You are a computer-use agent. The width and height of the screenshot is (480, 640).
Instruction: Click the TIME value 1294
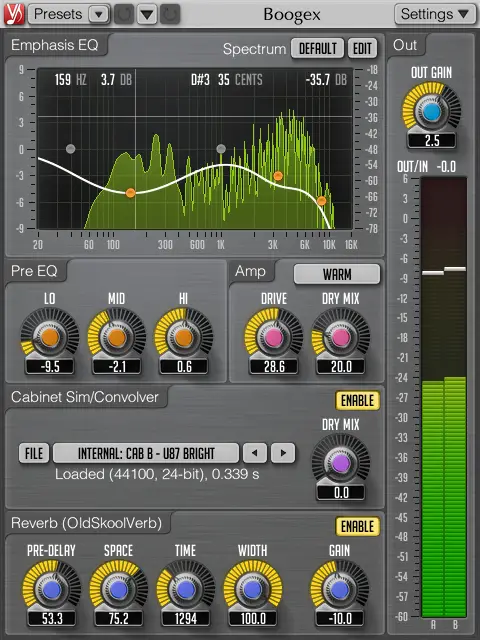[x=186, y=619]
